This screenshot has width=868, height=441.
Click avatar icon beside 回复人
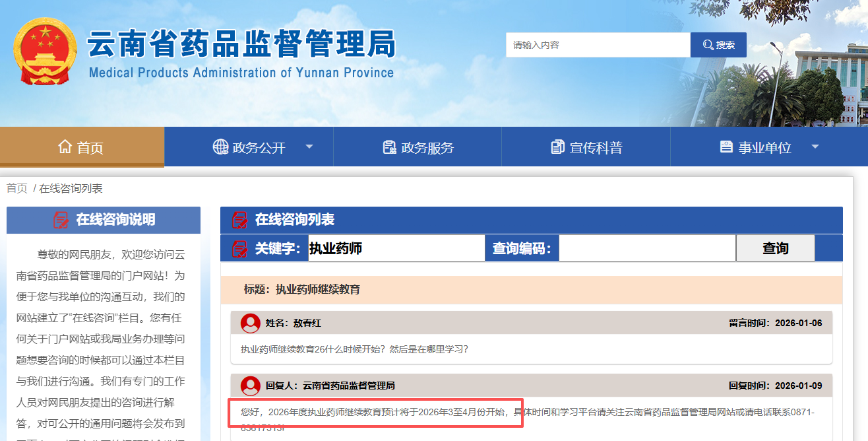(251, 386)
